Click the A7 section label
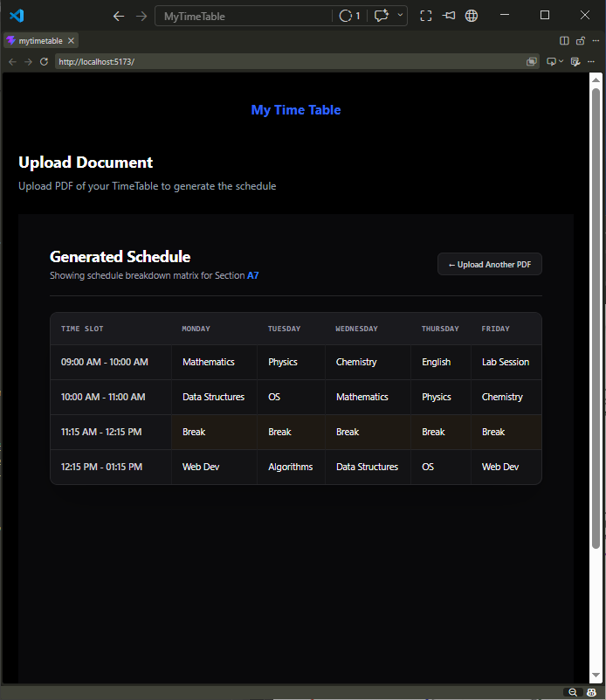 coord(253,275)
